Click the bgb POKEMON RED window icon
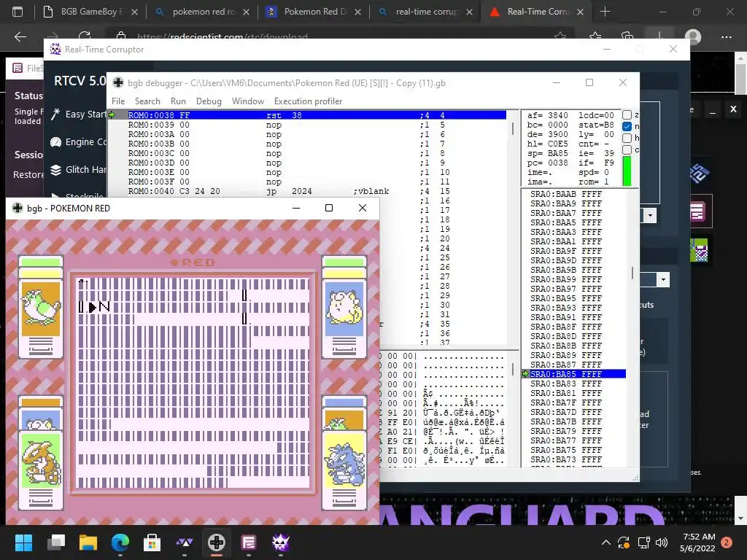Screen dimensions: 747x560 point(18,208)
